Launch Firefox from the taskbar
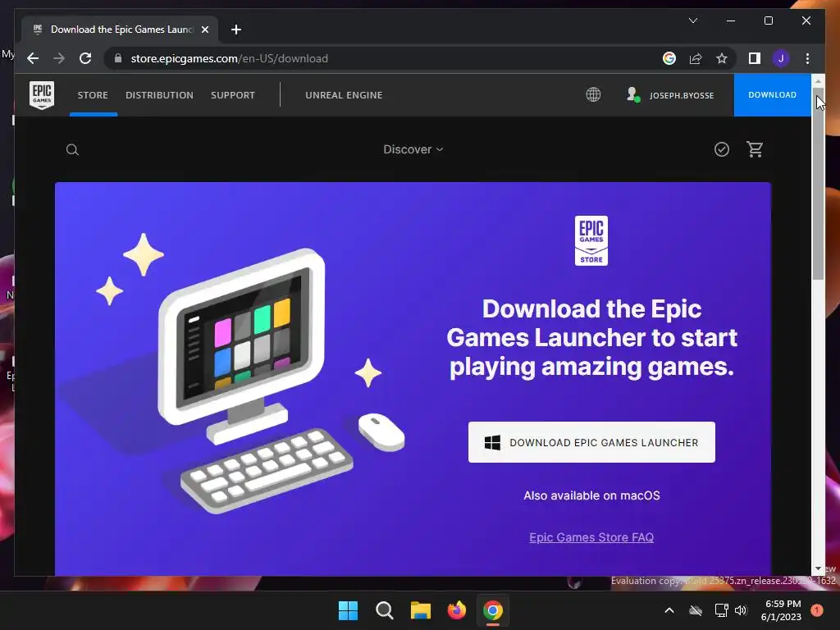This screenshot has width=840, height=630. point(456,610)
